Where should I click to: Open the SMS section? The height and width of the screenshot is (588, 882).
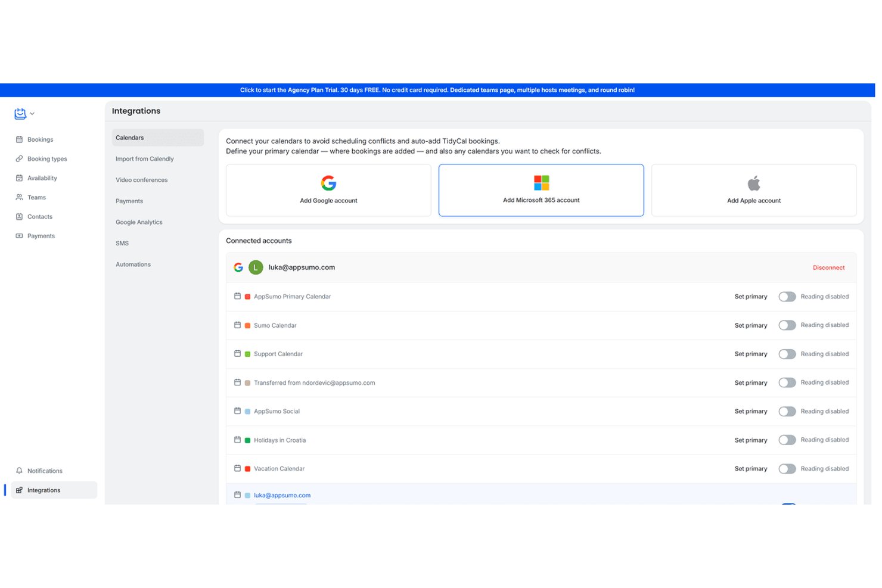click(122, 243)
